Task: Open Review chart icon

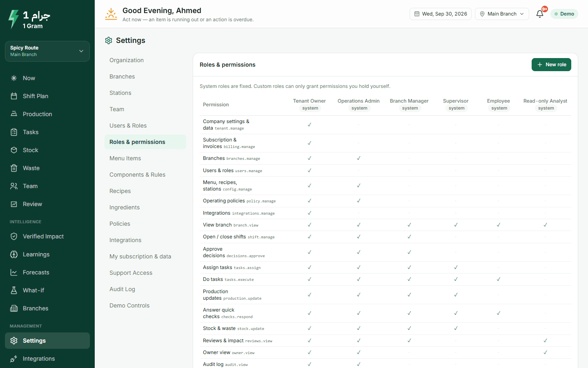Action: coord(14,204)
